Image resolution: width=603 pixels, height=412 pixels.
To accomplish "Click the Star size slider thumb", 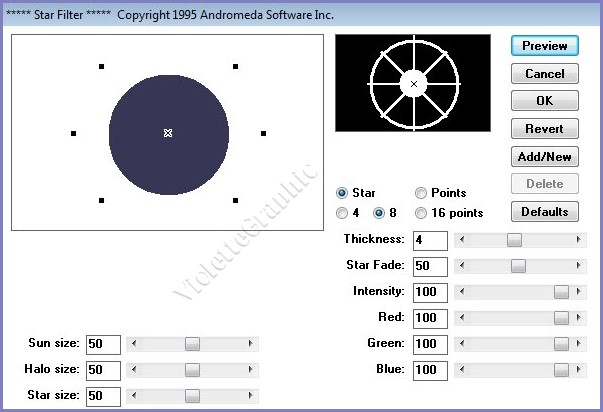I will click(x=192, y=396).
